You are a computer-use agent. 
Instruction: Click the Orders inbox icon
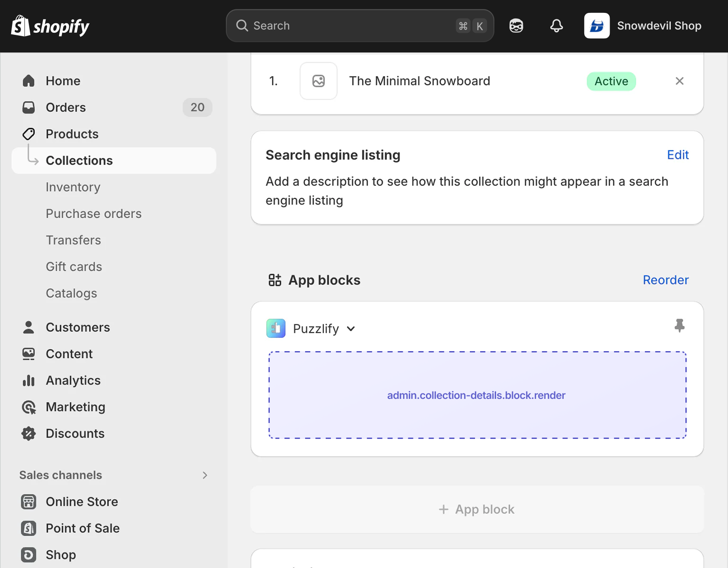(28, 107)
